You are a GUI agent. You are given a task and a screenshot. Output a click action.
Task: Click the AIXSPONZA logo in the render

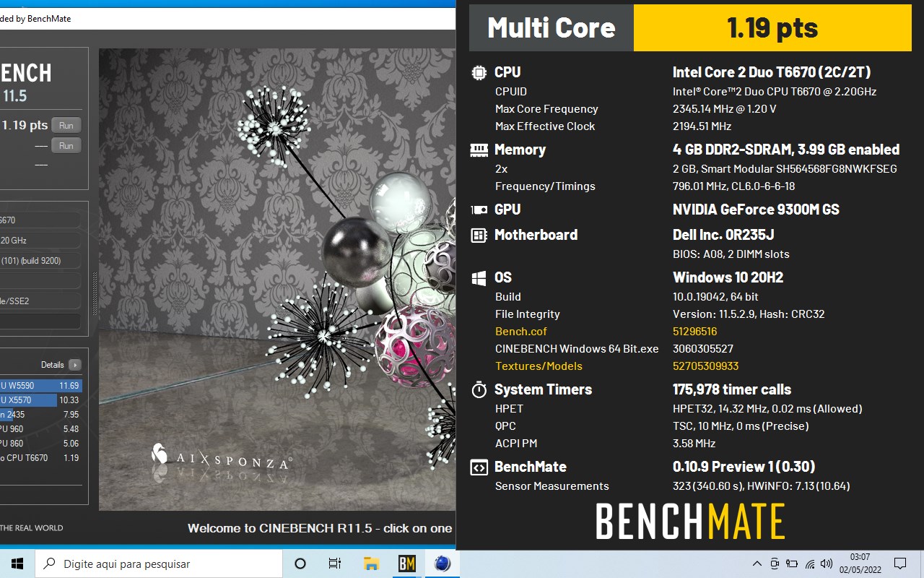coord(221,457)
